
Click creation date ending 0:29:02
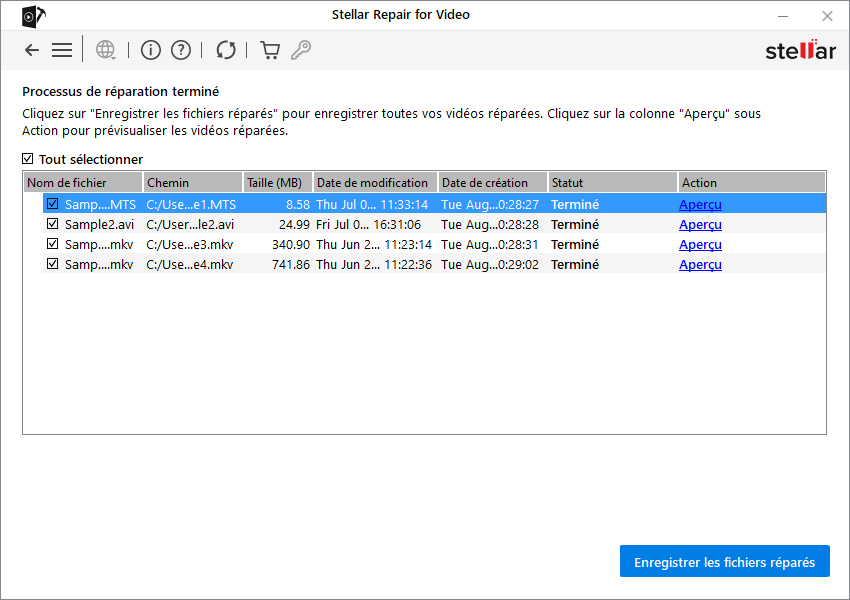490,265
